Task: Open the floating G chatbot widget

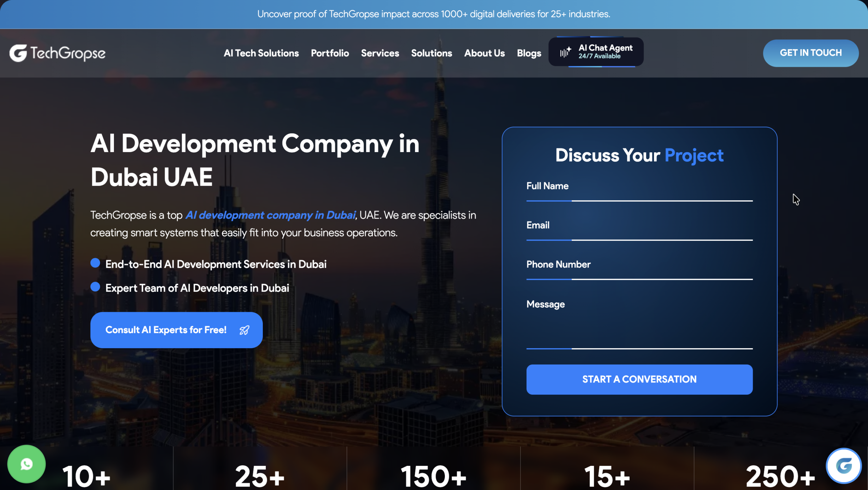Action: tap(844, 466)
